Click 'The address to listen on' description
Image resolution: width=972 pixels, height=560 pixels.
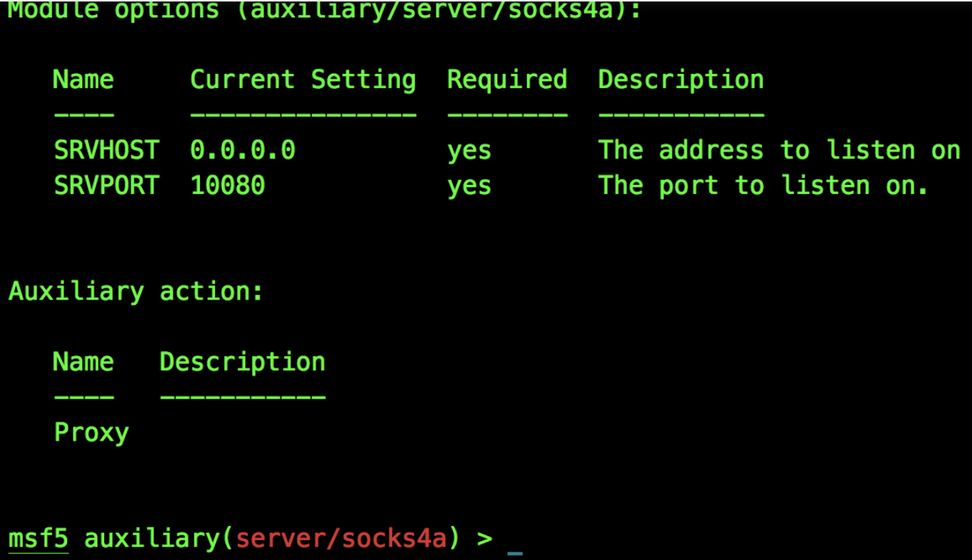779,150
